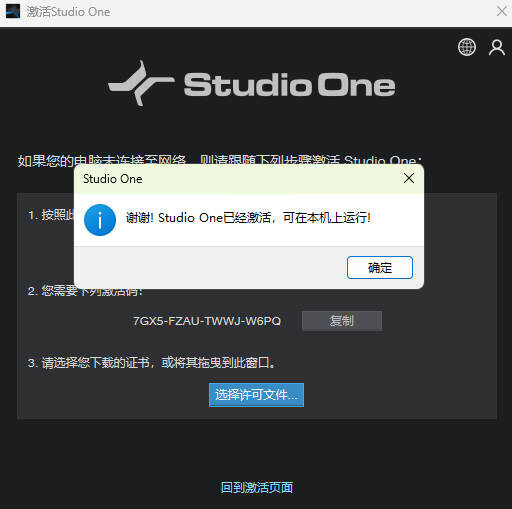Click the app icon in title bar
This screenshot has width=512, height=509.
13,11
